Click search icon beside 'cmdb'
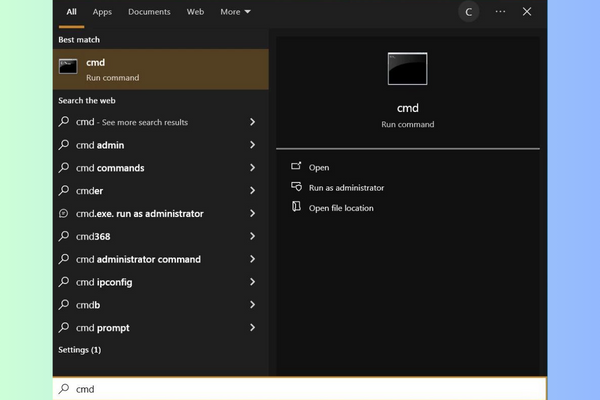 pos(64,305)
